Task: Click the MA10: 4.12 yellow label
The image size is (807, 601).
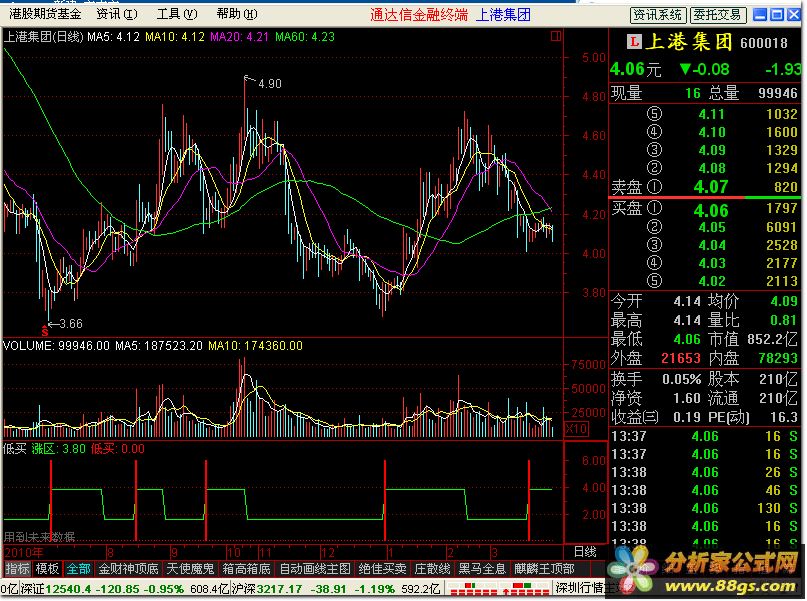Action: pos(174,37)
